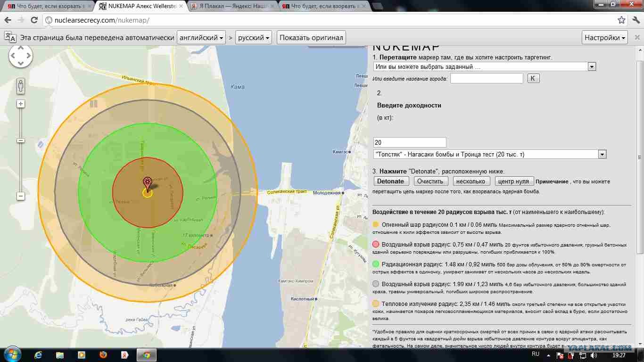This screenshot has height=362, width=644.
Task: Bookmark this page with the star icon
Action: (621, 20)
